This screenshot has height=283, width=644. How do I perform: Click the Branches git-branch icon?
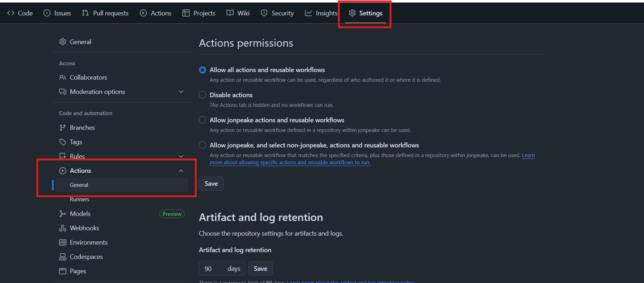pos(63,128)
